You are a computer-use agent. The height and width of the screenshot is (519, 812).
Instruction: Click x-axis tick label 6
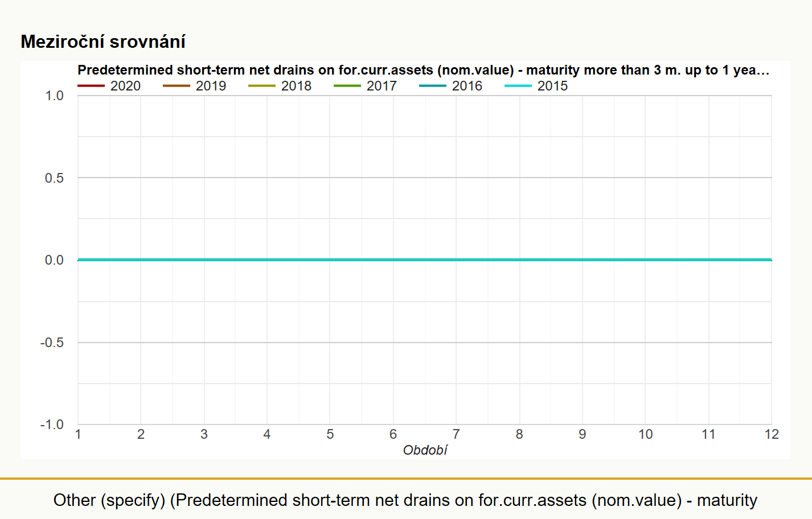[393, 434]
